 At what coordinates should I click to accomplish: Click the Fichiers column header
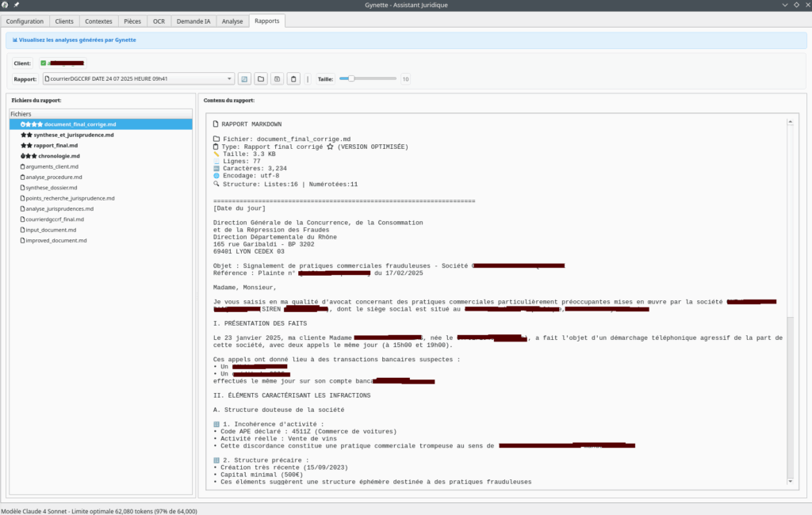(x=101, y=114)
